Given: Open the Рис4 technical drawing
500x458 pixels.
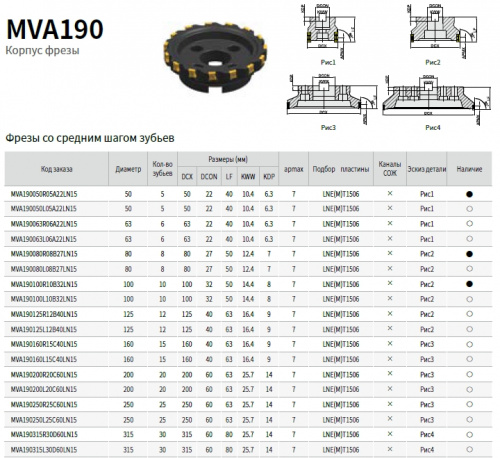Looking at the screenshot, I should click(x=437, y=99).
